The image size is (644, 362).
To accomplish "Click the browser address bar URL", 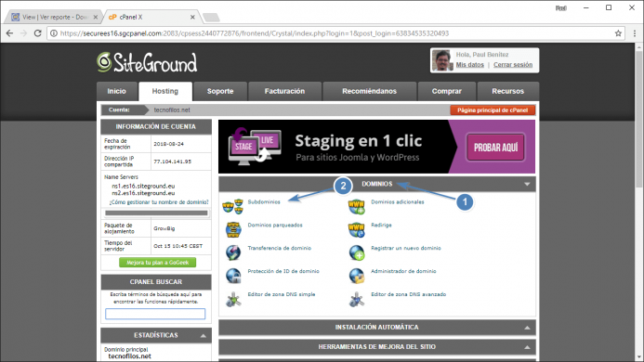I will (255, 33).
